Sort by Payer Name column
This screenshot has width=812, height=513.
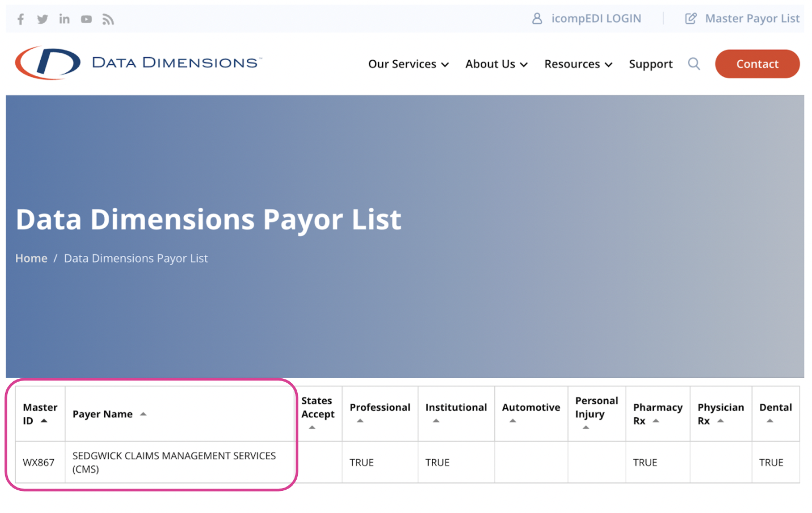click(x=180, y=414)
